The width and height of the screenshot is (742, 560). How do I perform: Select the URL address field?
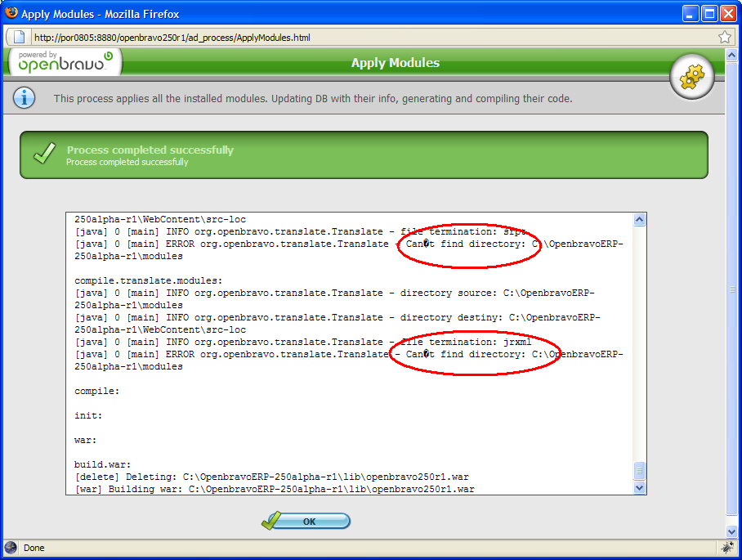(x=373, y=37)
